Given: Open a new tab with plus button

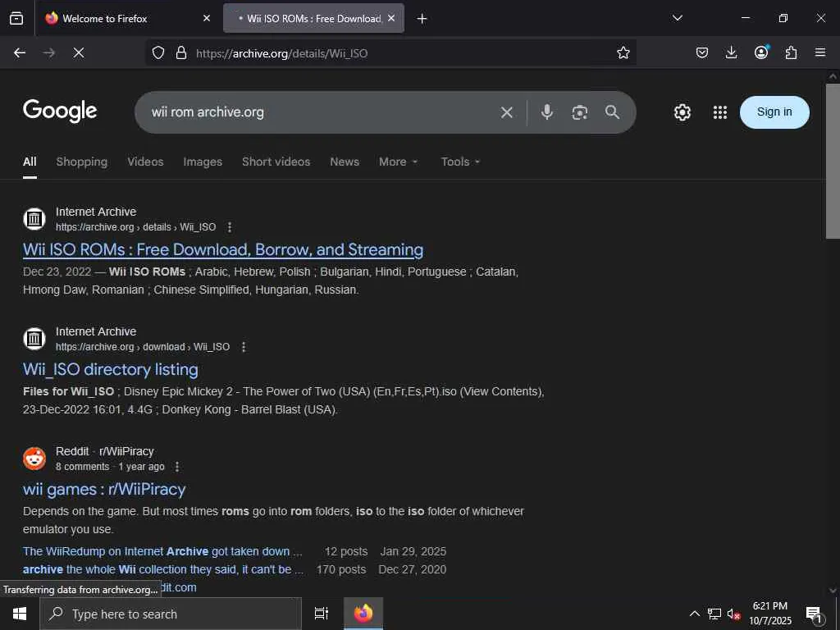Looking at the screenshot, I should coord(422,19).
